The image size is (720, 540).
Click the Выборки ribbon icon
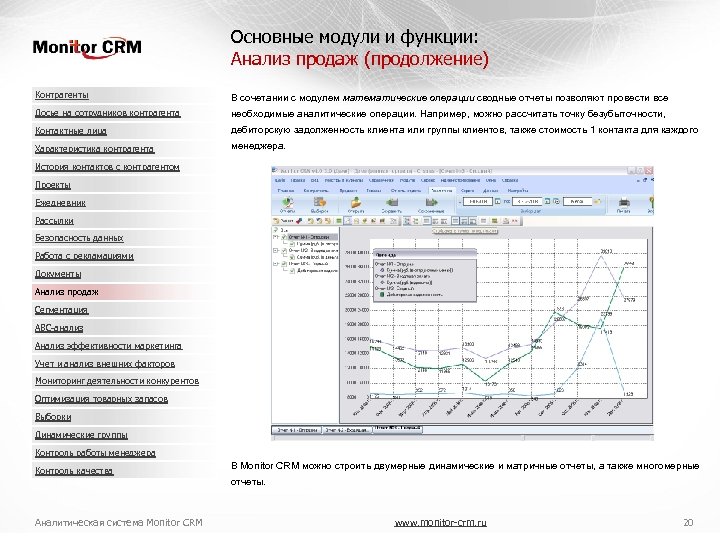(x=320, y=205)
